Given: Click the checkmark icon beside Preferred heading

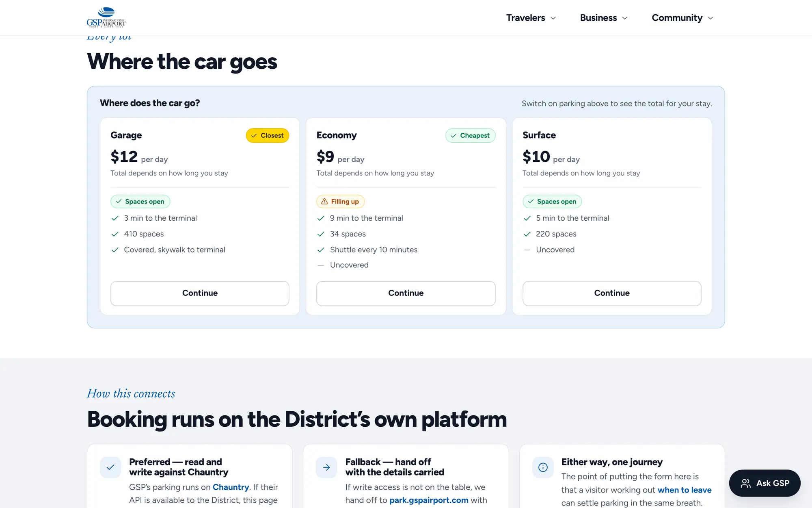Looking at the screenshot, I should click(110, 467).
